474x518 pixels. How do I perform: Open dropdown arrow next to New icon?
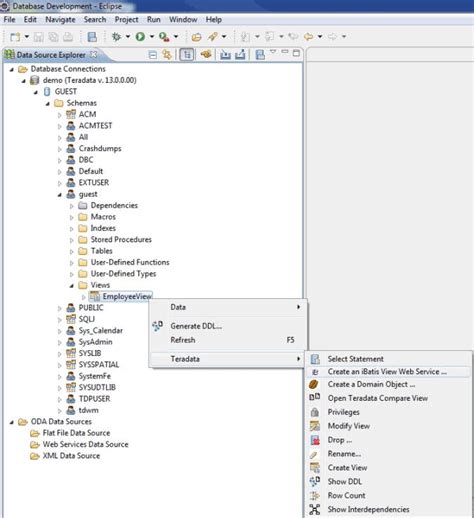click(27, 36)
